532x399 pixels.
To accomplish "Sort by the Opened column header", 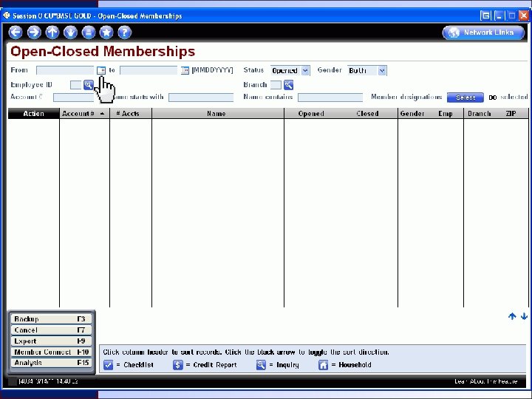I will pyautogui.click(x=311, y=114).
